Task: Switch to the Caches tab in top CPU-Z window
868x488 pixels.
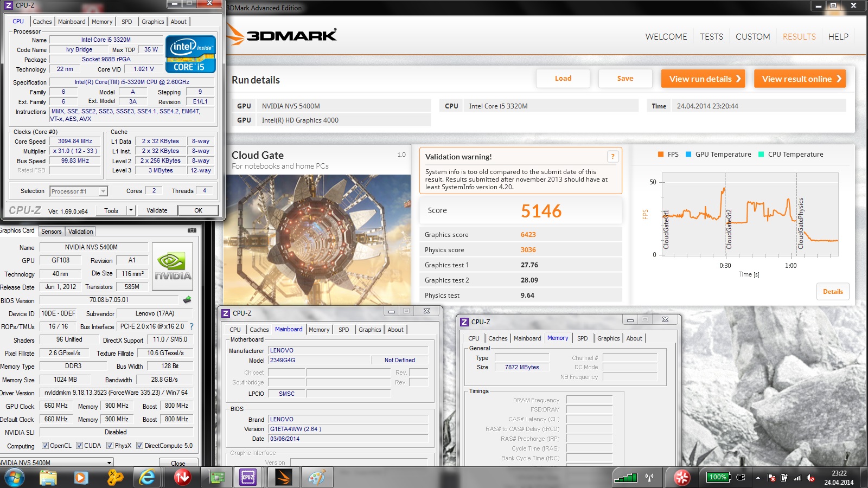Action: pyautogui.click(x=42, y=22)
